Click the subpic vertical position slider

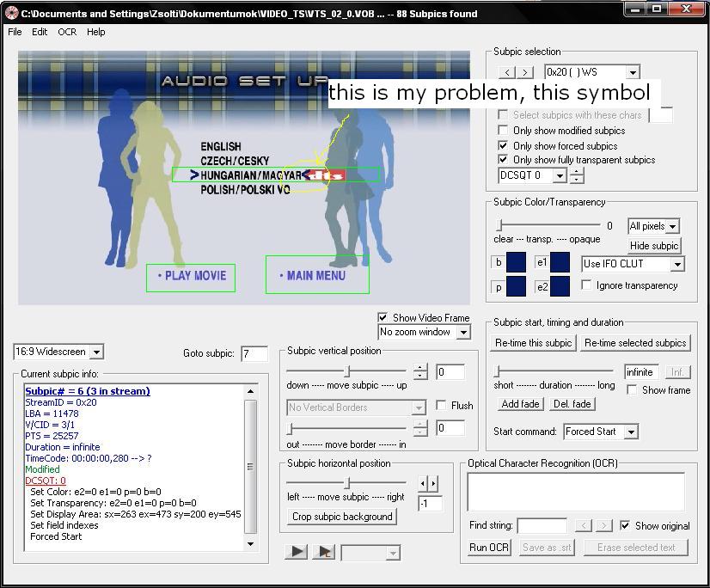click(346, 371)
